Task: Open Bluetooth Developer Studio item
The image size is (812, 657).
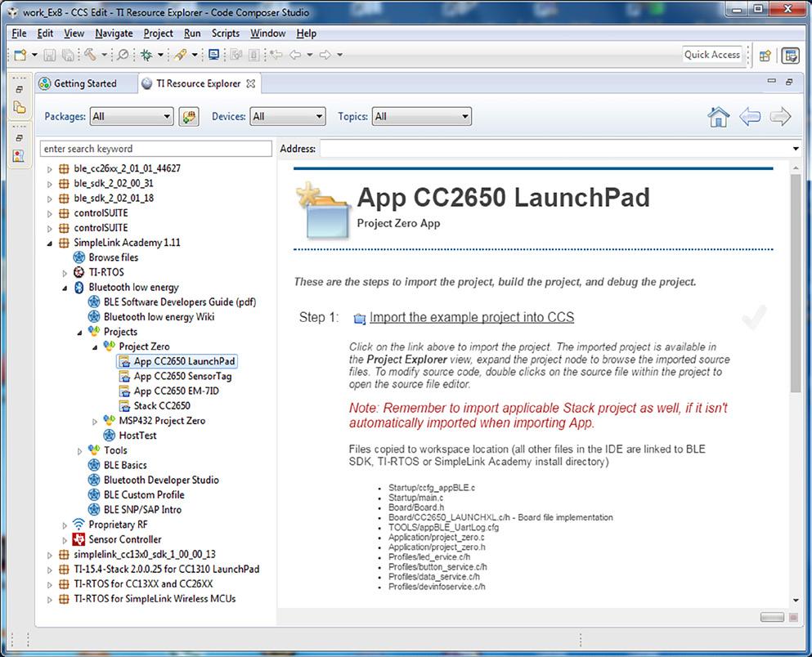Action: click(161, 480)
